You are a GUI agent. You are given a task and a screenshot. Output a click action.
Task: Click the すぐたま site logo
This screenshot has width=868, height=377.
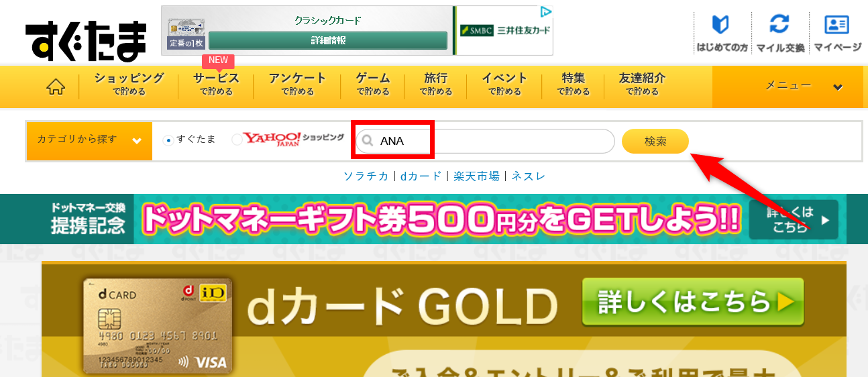[x=86, y=40]
